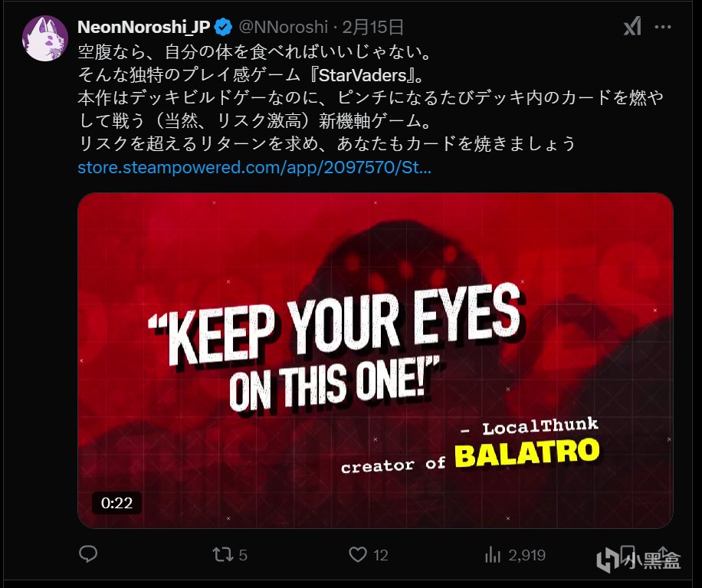View analytics via the bar chart icon
Image resolution: width=702 pixels, height=588 pixels.
pos(493,555)
